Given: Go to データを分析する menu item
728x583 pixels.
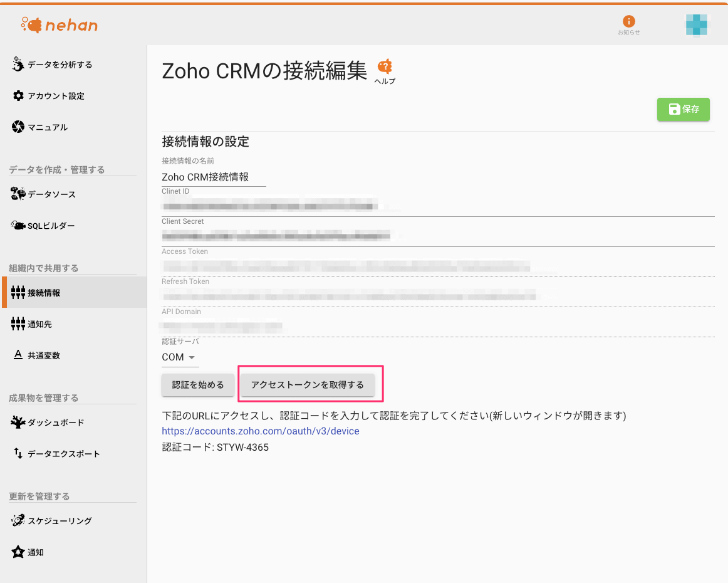Looking at the screenshot, I should 60,65.
